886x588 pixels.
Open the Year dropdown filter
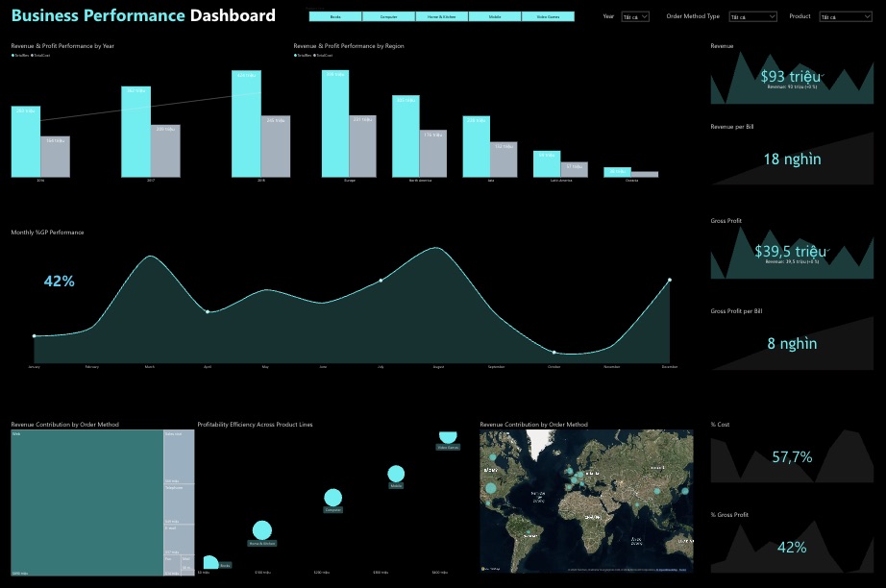[x=635, y=17]
